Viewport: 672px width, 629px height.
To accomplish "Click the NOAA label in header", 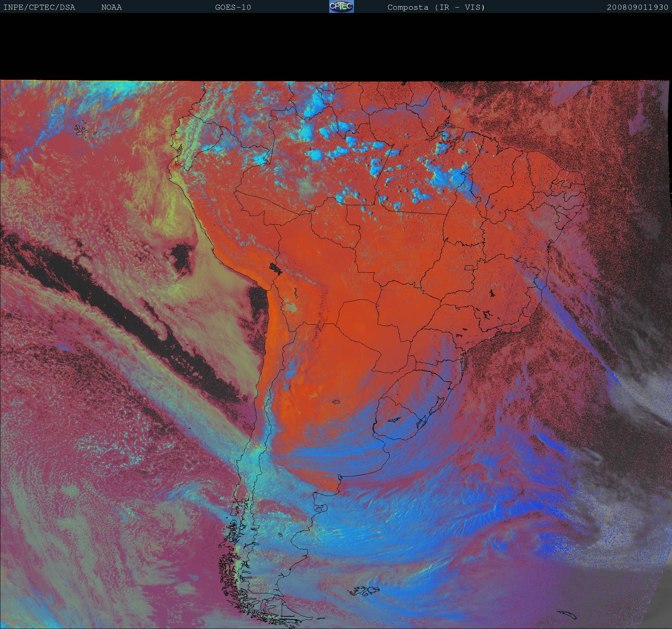I will pos(111,8).
